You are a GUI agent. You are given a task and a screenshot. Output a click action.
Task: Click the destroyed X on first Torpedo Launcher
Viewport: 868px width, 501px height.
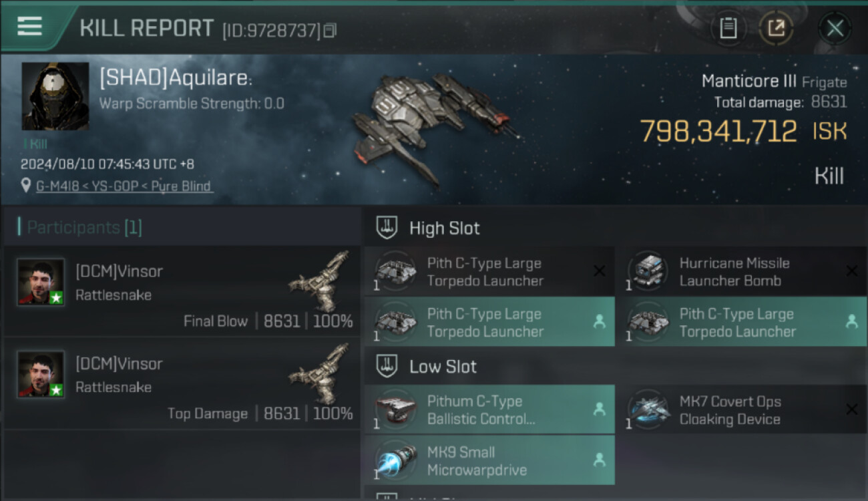599,271
